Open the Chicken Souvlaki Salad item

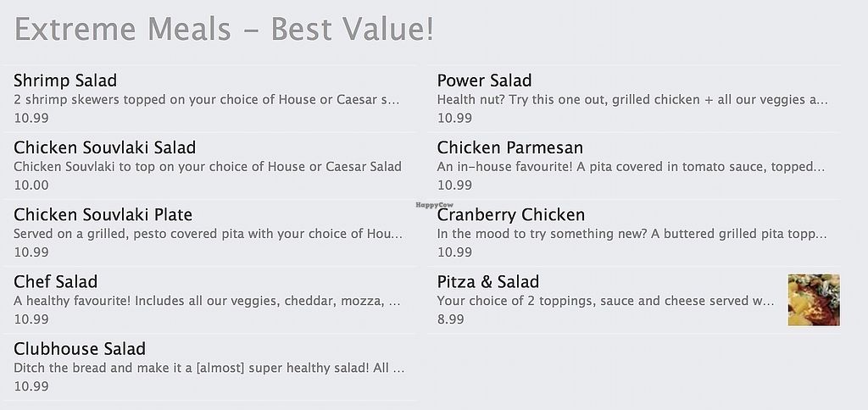coord(104,147)
